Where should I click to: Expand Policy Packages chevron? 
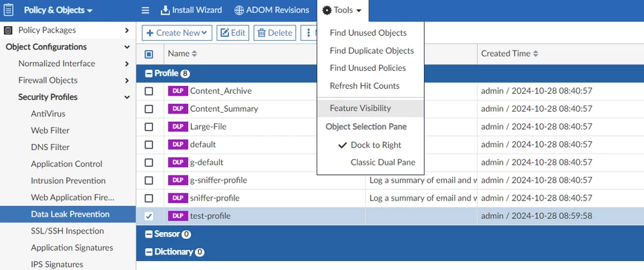click(x=127, y=30)
